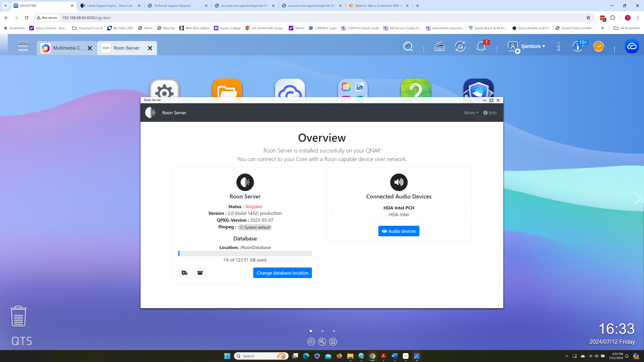Select HDA Intel PCH audio device entry

(399, 211)
